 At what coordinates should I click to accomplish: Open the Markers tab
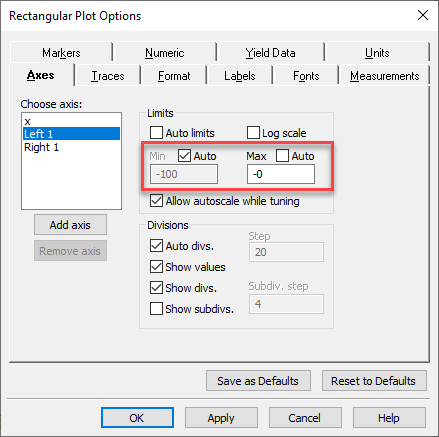pos(61,53)
